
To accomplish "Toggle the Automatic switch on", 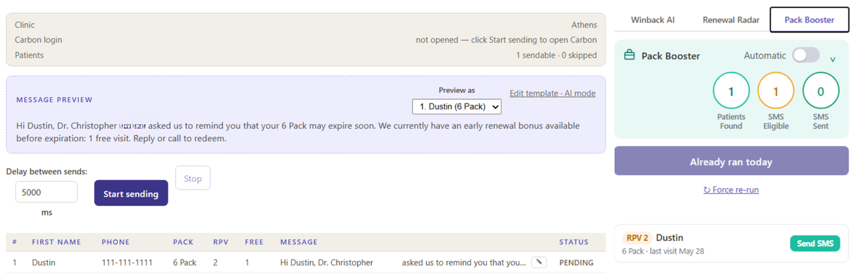I will (806, 55).
